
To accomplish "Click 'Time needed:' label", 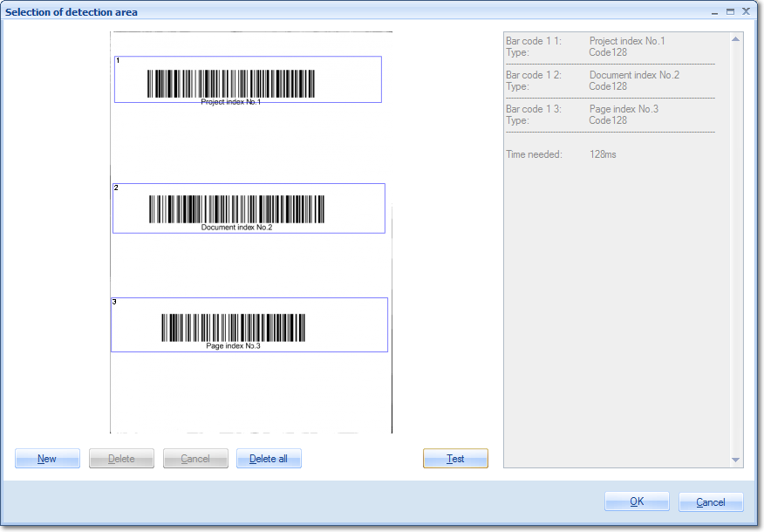I will pos(534,154).
